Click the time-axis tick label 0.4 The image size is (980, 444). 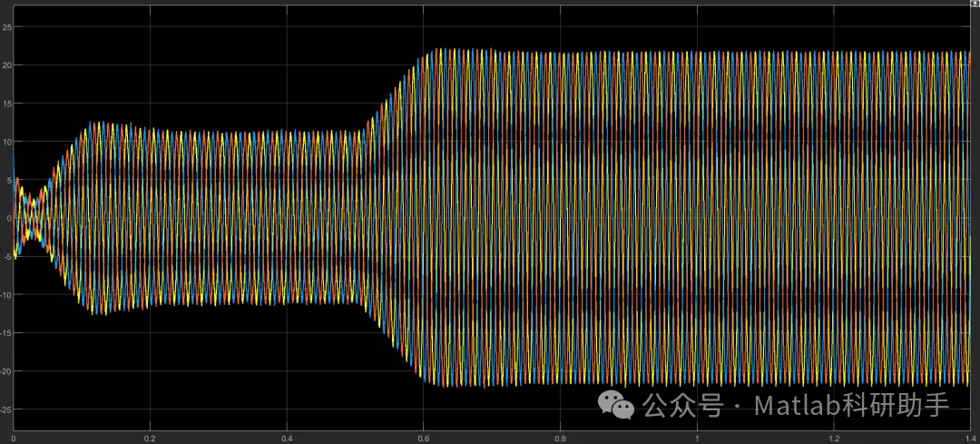286,439
